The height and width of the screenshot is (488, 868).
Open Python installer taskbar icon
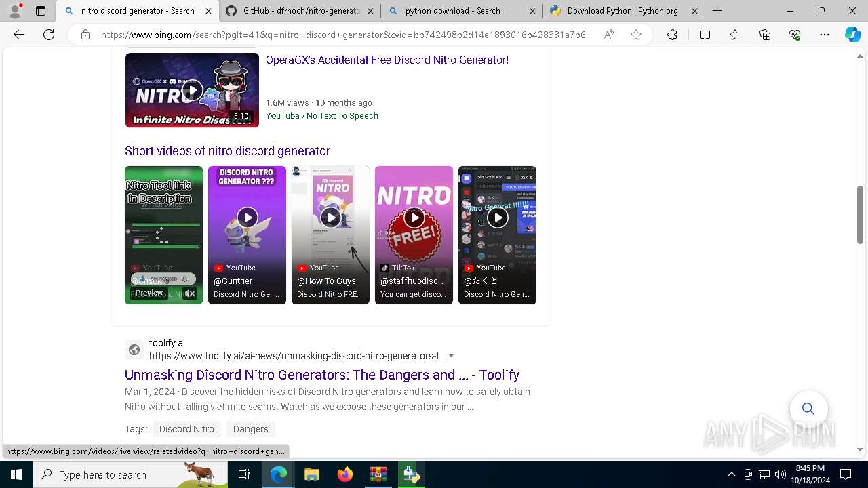point(411,474)
